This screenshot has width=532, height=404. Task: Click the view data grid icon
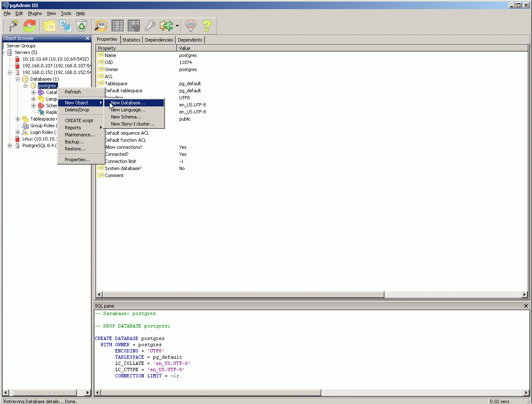click(x=118, y=26)
